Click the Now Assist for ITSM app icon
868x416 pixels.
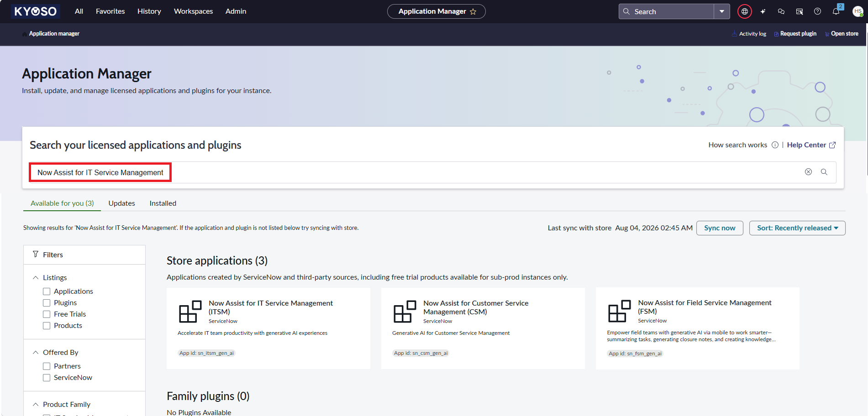point(190,312)
